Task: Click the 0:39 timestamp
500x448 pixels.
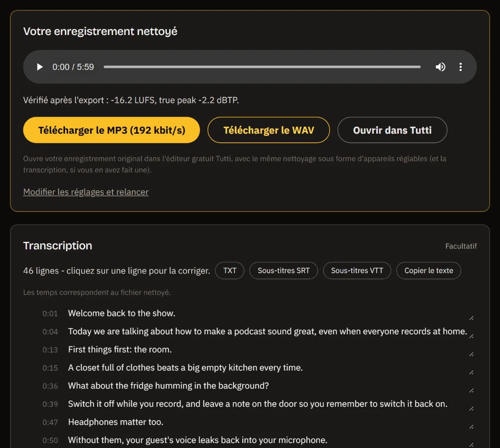Action: pos(50,404)
